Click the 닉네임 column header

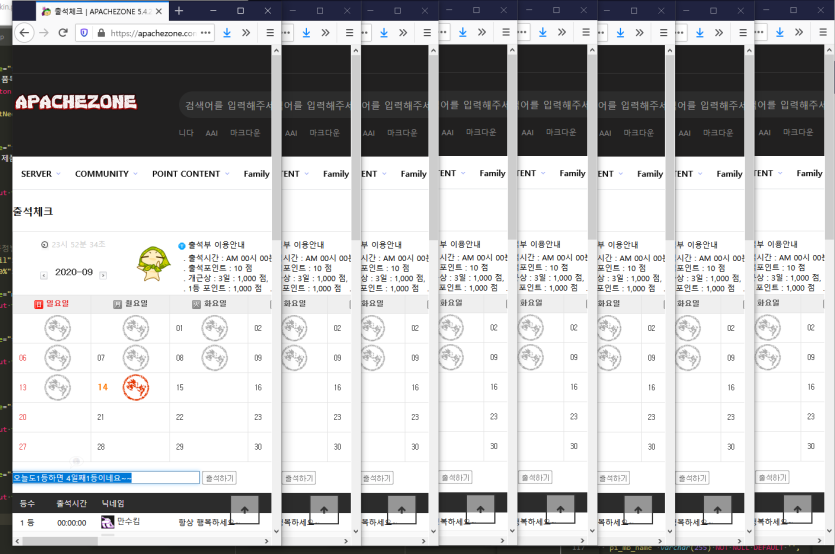pyautogui.click(x=113, y=503)
